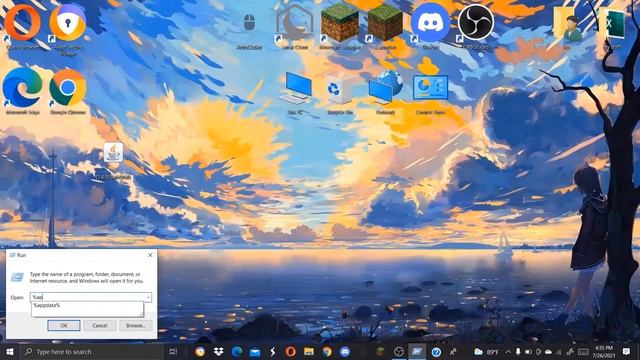Open the Action Center notifications
640x360 pixels.
coord(627,351)
